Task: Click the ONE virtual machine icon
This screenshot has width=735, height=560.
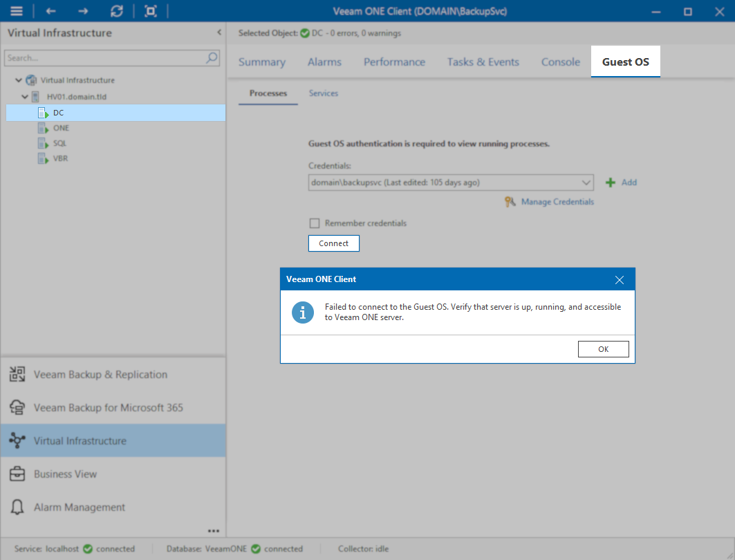Action: [x=43, y=128]
